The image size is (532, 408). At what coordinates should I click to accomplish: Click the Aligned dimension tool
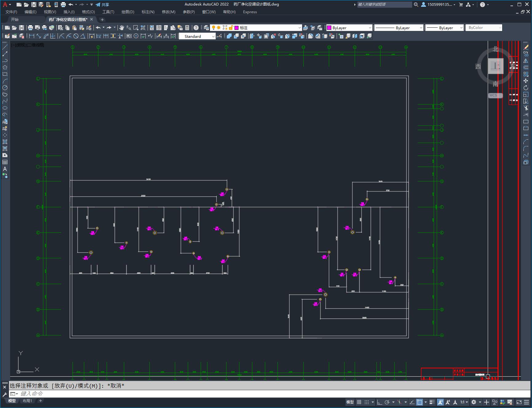(x=39, y=36)
